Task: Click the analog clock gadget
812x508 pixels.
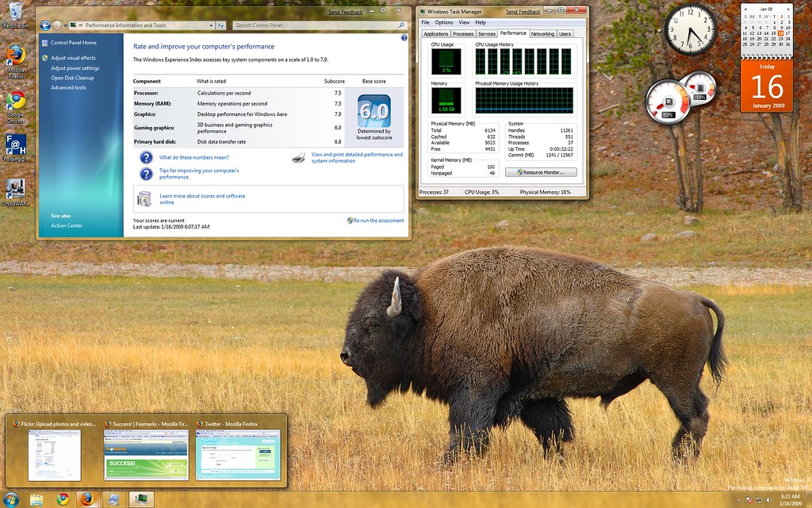Action: pos(689,29)
